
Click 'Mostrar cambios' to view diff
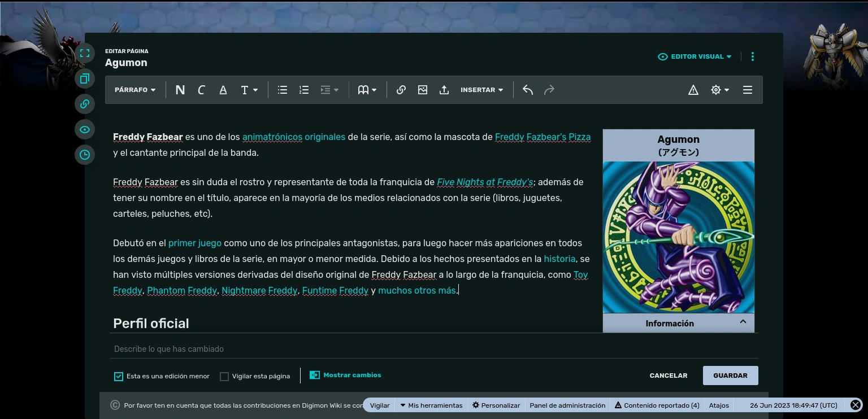coord(345,375)
